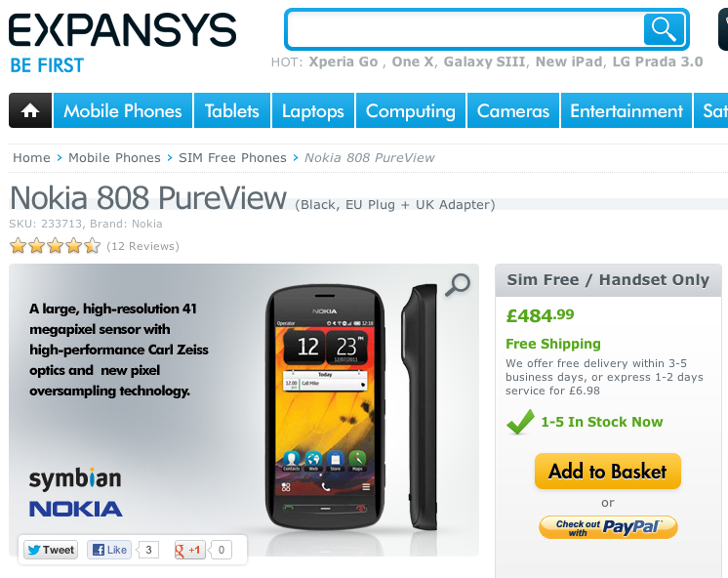Go to the Cameras section
Image resolution: width=728 pixels, height=578 pixels.
pos(513,110)
